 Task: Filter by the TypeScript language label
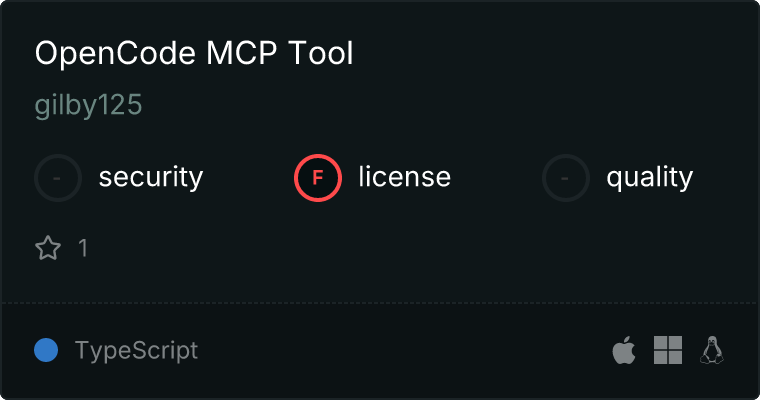(x=136, y=351)
